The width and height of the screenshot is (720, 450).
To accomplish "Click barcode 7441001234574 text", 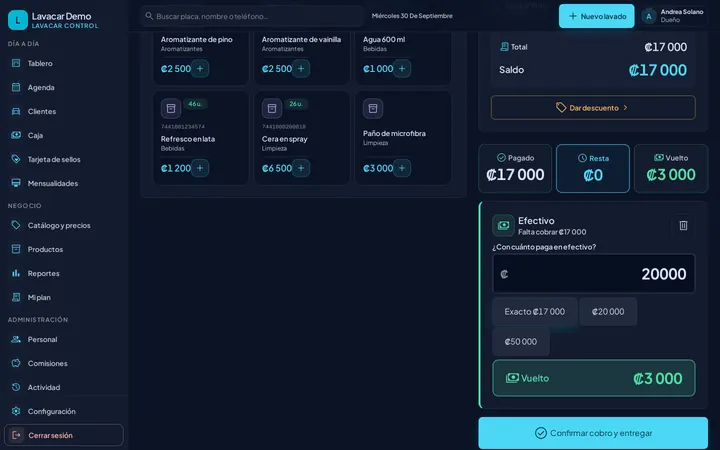I will click(x=183, y=126).
